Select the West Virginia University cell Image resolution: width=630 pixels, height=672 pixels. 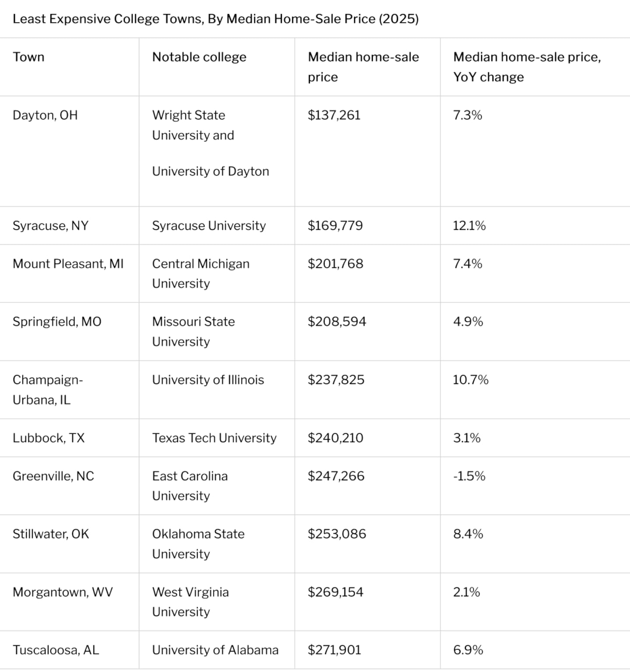click(x=190, y=602)
